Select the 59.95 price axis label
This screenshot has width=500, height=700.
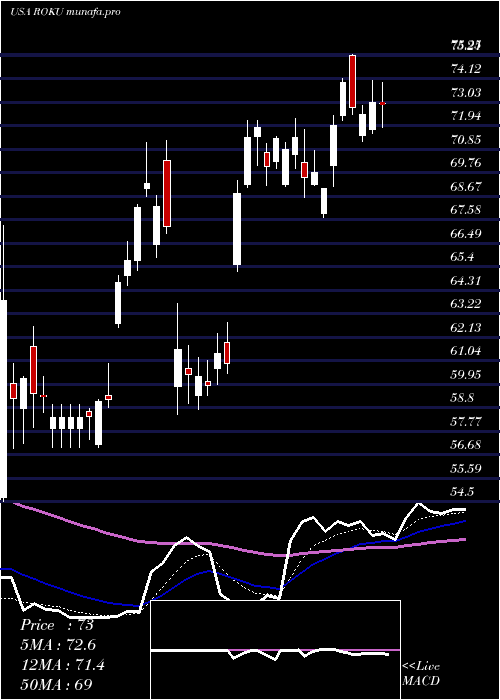click(466, 375)
